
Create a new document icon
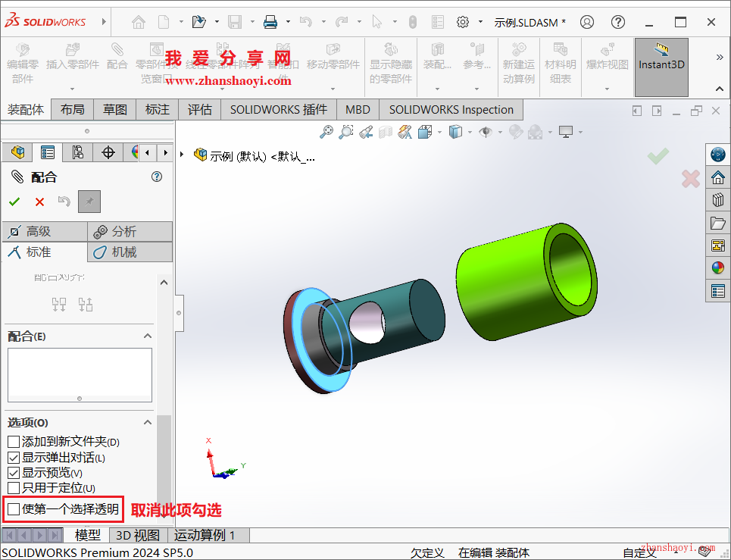click(x=164, y=22)
